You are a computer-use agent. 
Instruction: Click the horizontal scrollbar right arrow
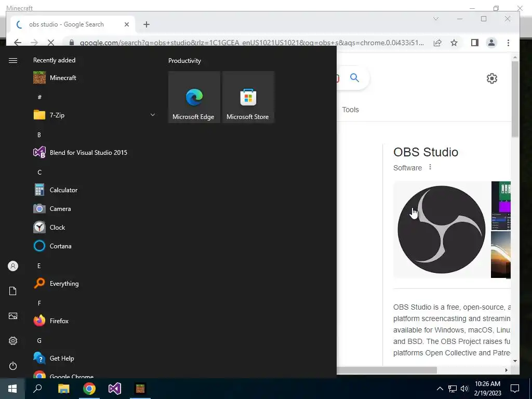coord(506,370)
